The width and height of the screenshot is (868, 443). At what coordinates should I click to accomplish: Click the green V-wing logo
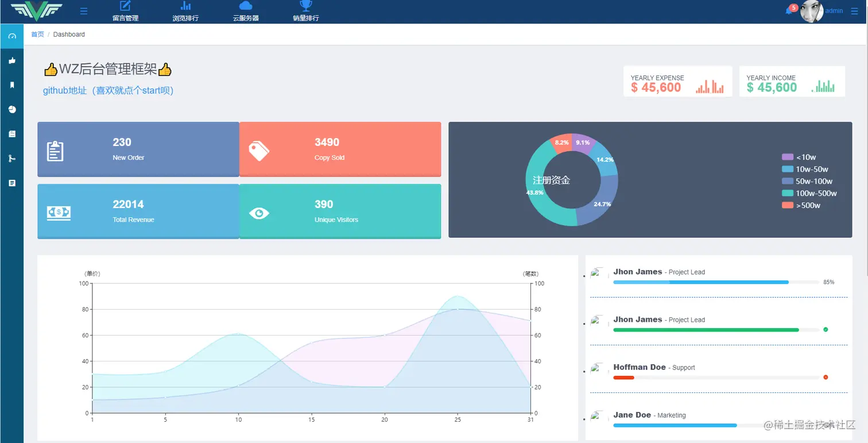point(36,11)
